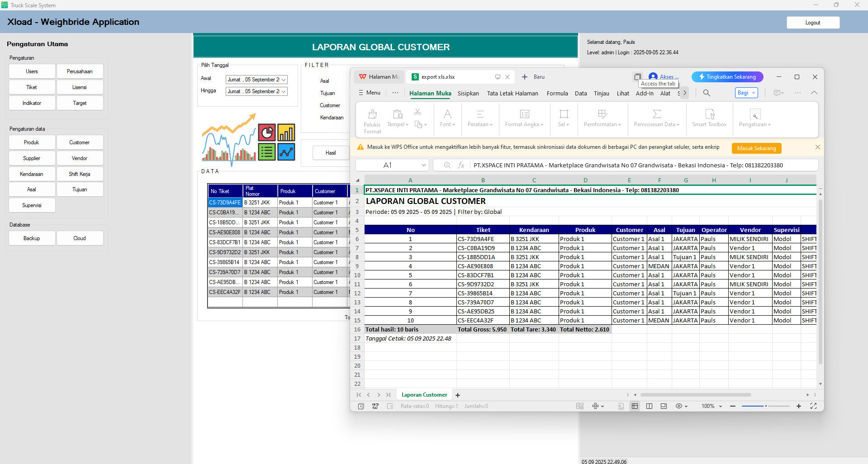Click the fullscreen icon in status bar
Screen dimensions: 868x464
tap(813, 406)
